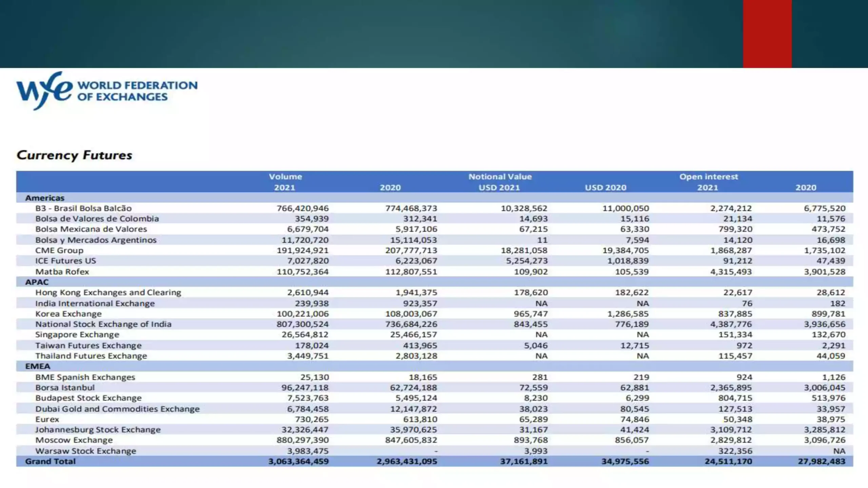The height and width of the screenshot is (488, 868).
Task: Click National Stock Exchange of India label
Action: pyautogui.click(x=103, y=324)
